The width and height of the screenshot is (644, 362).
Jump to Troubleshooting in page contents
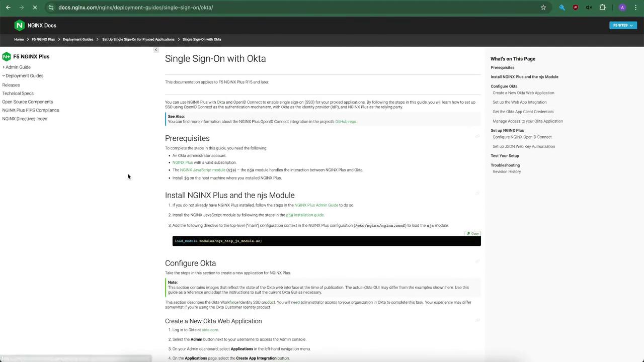pos(505,165)
